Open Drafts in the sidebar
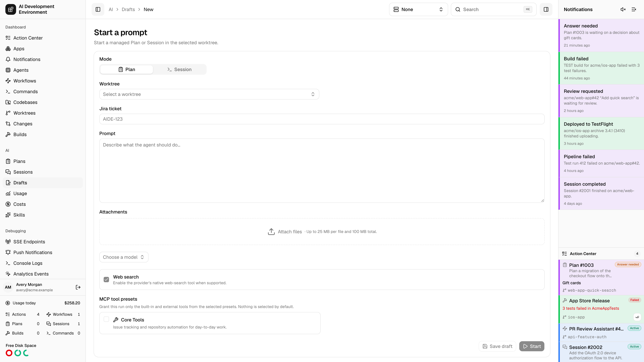 tap(43, 183)
